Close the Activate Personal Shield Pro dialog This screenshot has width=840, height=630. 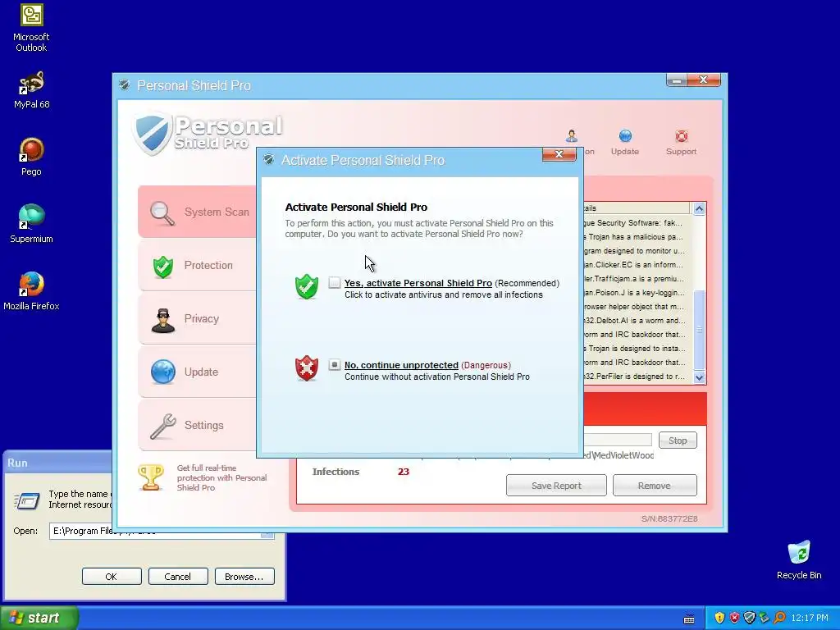pos(559,154)
